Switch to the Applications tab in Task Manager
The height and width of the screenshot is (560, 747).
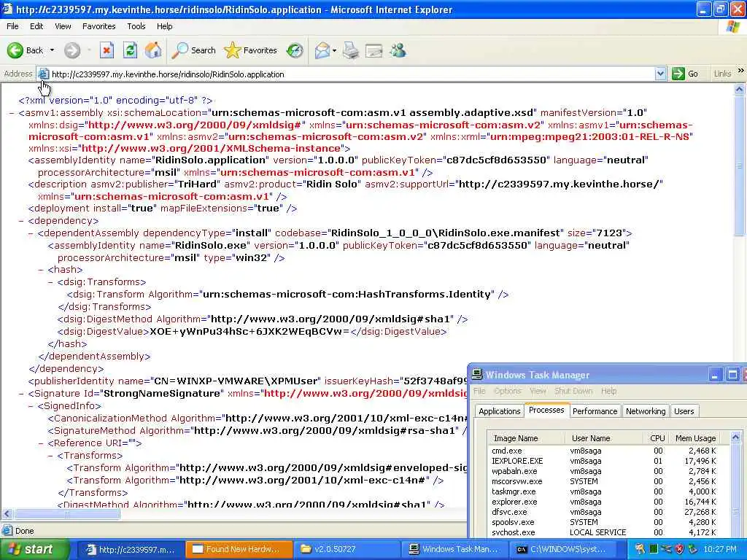pos(499,411)
